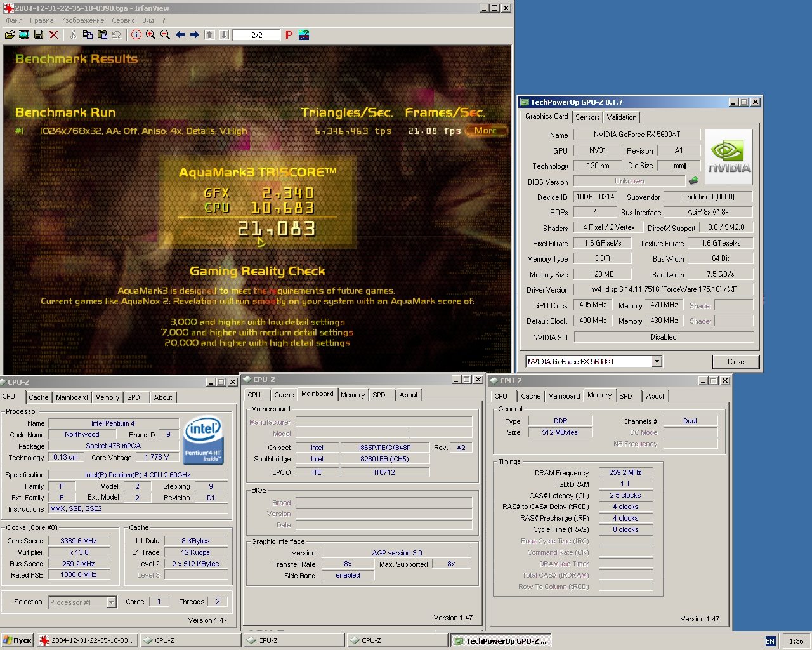This screenshot has width=812, height=650.
Task: Go to previous image with blue left arrow
Action: coord(180,35)
